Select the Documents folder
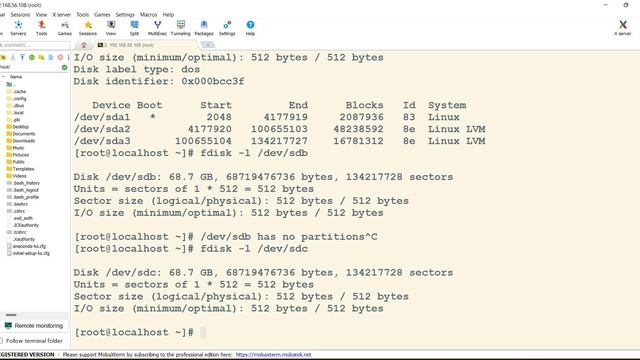The image size is (640, 360). point(21,133)
